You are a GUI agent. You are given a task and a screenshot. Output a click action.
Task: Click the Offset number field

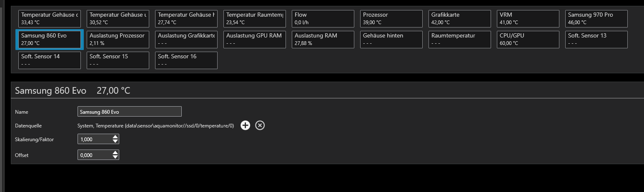[x=94, y=155]
